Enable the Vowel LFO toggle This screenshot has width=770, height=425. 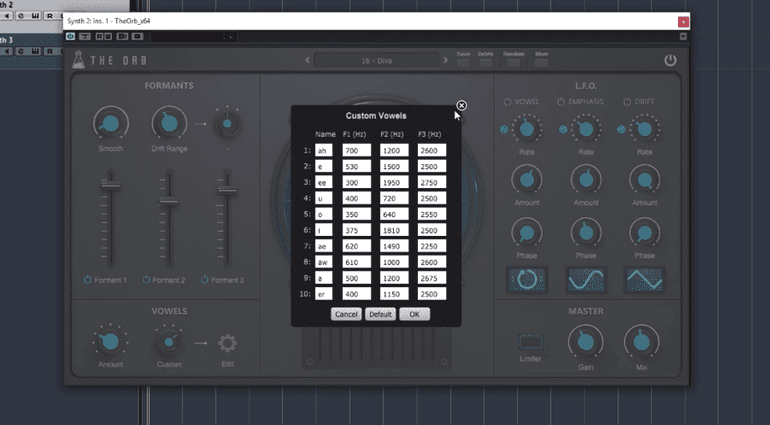click(508, 101)
